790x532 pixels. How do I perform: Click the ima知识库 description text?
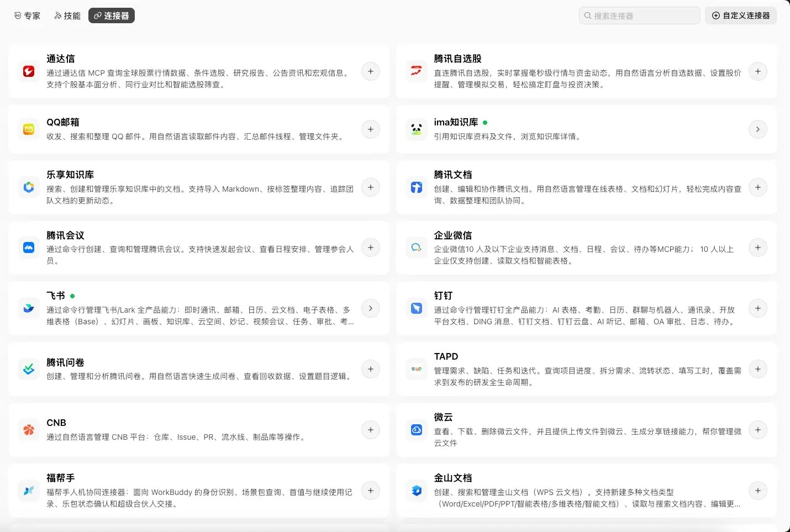(x=508, y=136)
